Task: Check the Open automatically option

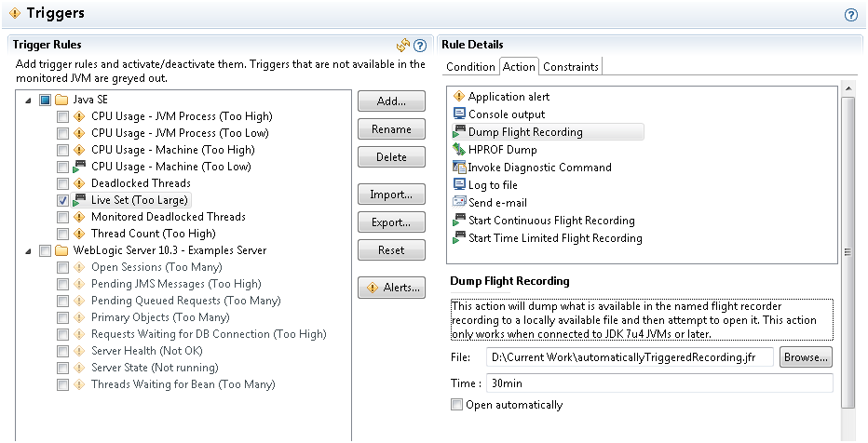Action: point(456,405)
